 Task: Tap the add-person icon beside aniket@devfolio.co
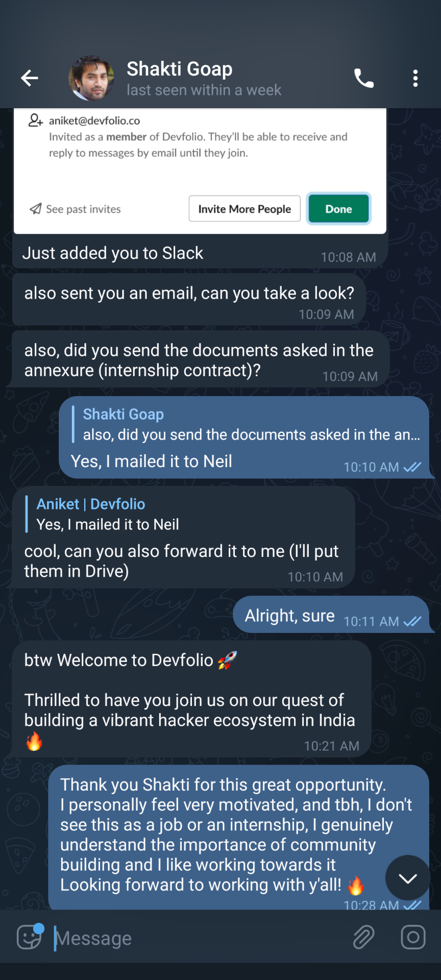[x=35, y=120]
